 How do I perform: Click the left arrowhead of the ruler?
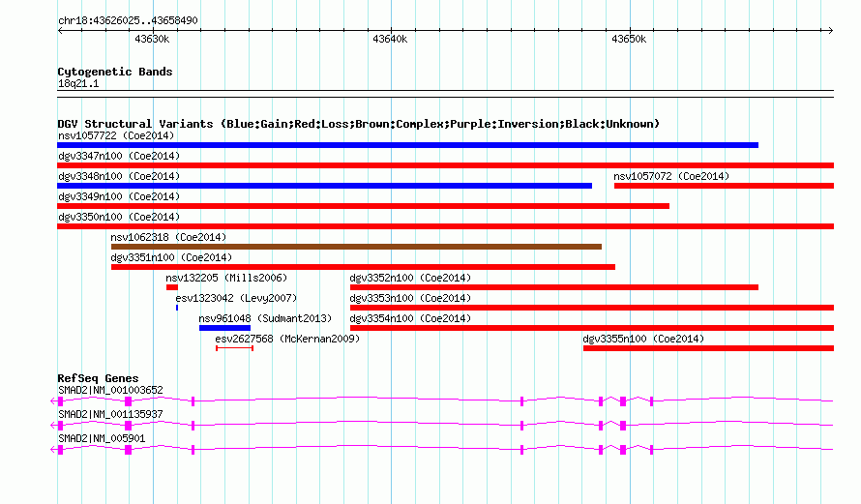60,31
